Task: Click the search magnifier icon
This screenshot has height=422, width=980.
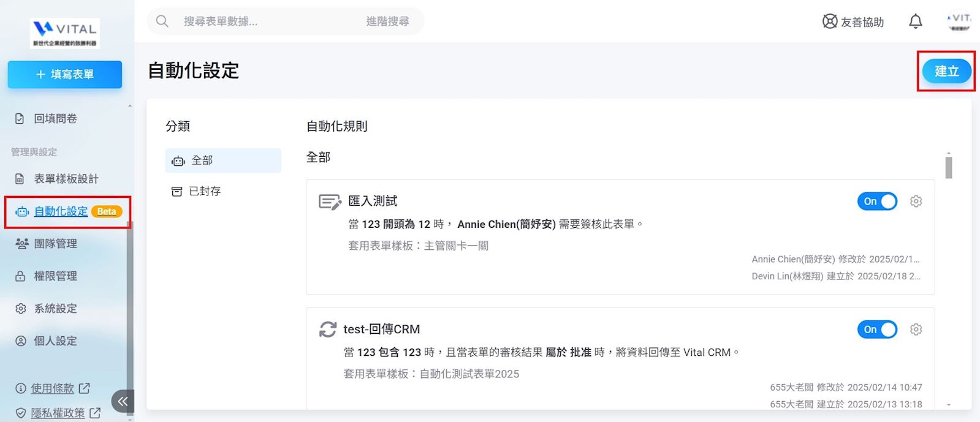Action: click(x=162, y=21)
